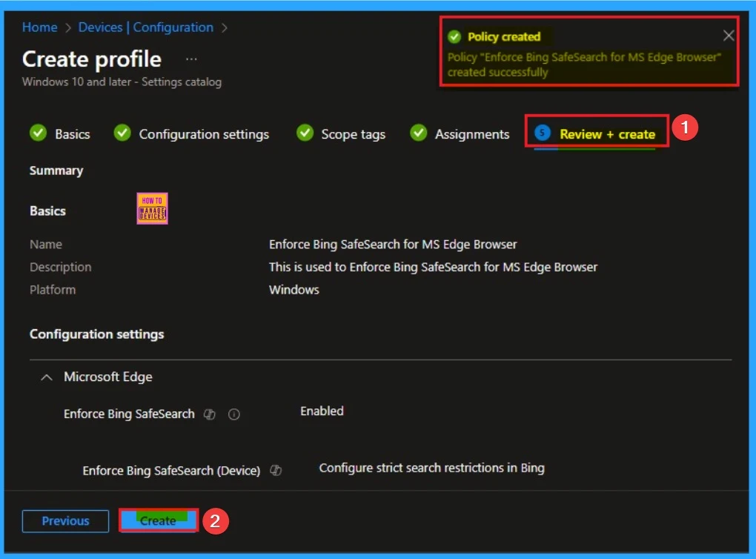Screen dimensions: 756x559
Task: Click the 'Summary' heading
Action: tap(56, 171)
